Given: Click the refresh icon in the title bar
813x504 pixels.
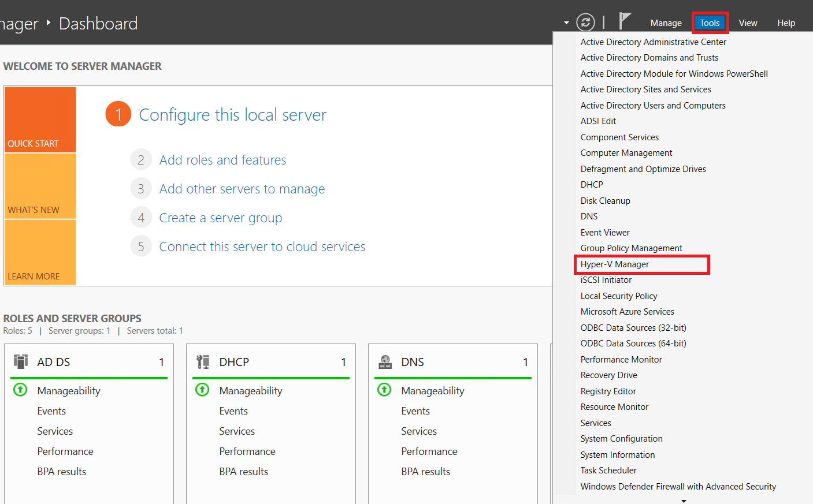Looking at the screenshot, I should point(585,23).
